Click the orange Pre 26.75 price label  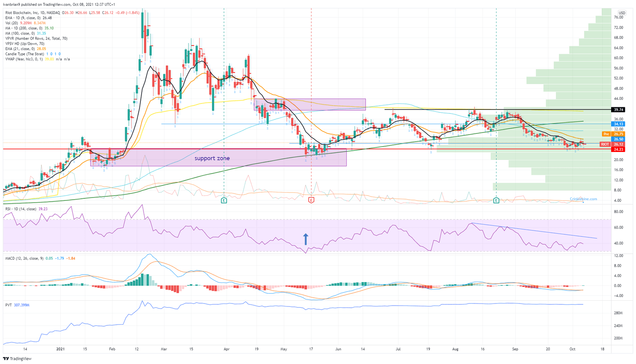pos(613,134)
